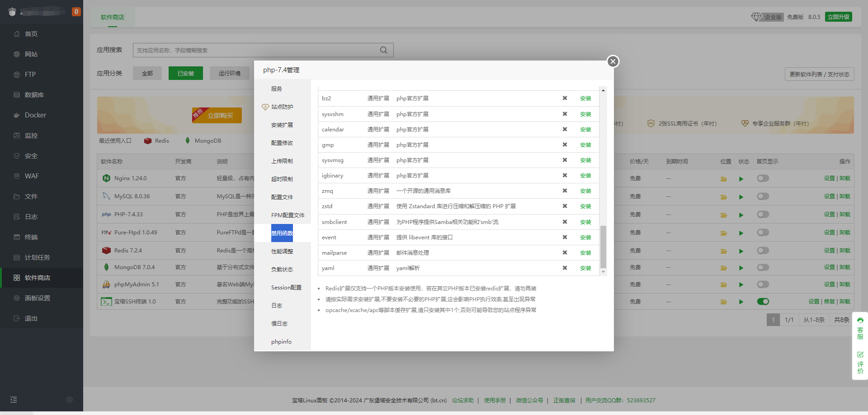868x415 pixels.
Task: Install the yaml extension
Action: 585,268
